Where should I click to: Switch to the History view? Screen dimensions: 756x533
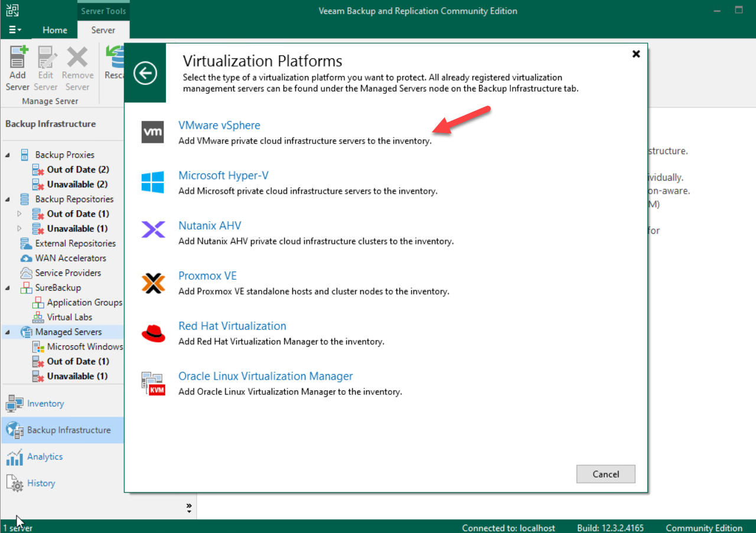click(x=41, y=483)
